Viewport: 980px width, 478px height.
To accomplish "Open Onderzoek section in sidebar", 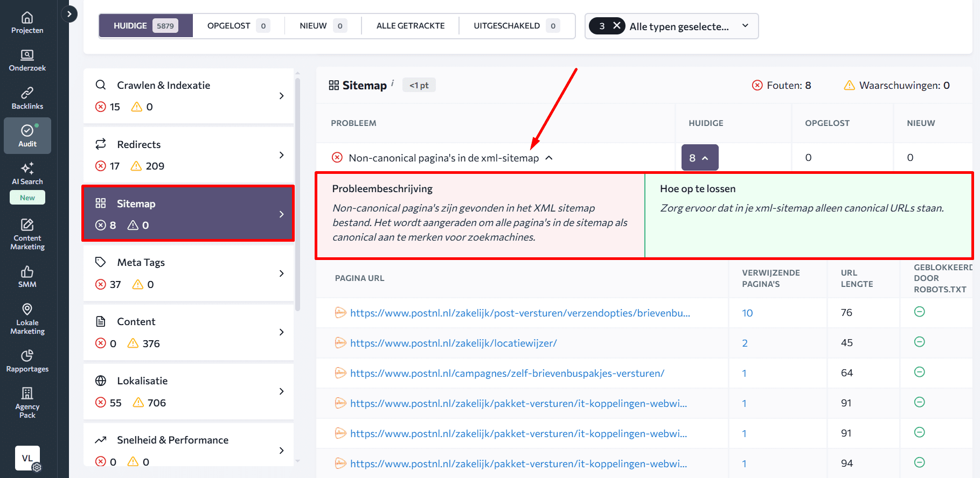I will [x=27, y=60].
